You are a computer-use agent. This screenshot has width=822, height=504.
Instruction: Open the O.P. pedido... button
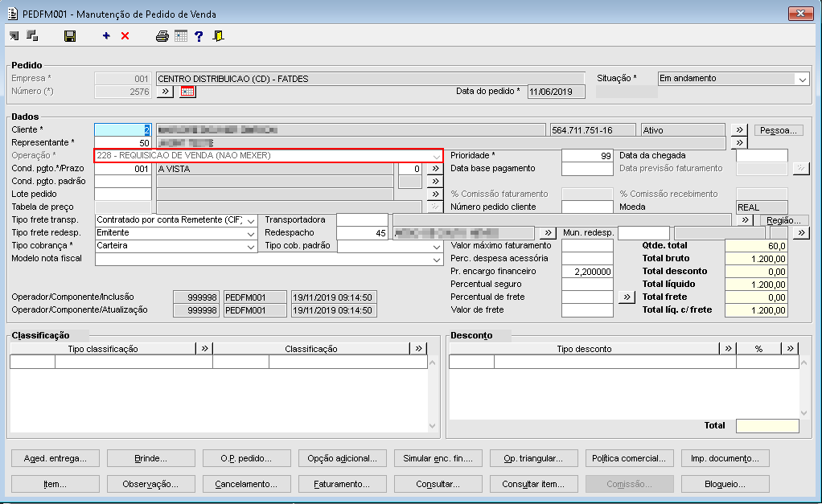click(x=246, y=458)
